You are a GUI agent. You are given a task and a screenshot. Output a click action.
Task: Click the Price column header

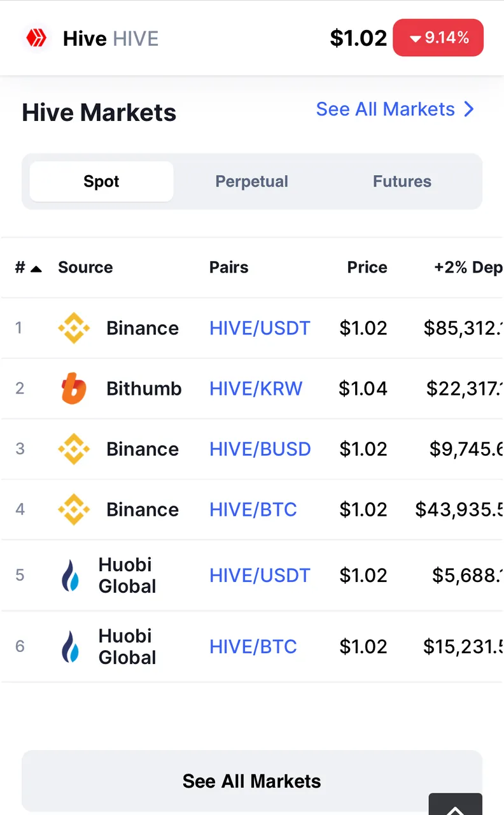(x=367, y=267)
